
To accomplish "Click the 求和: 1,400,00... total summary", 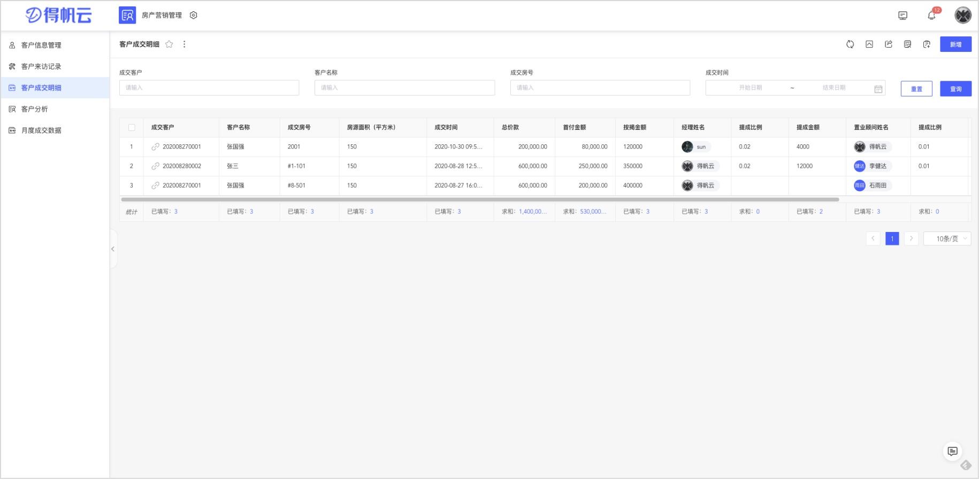I will point(524,212).
